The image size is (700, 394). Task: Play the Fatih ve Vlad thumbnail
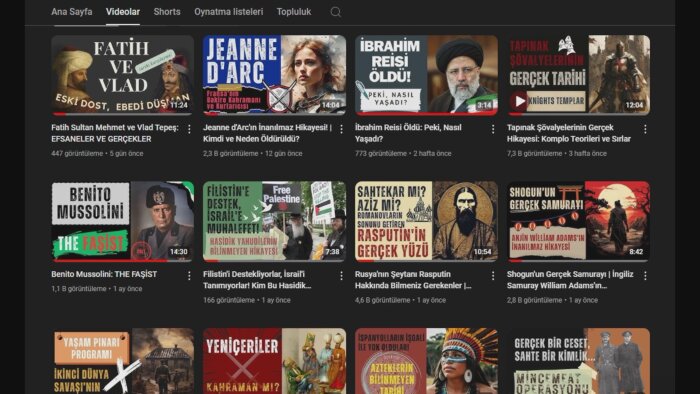(122, 75)
